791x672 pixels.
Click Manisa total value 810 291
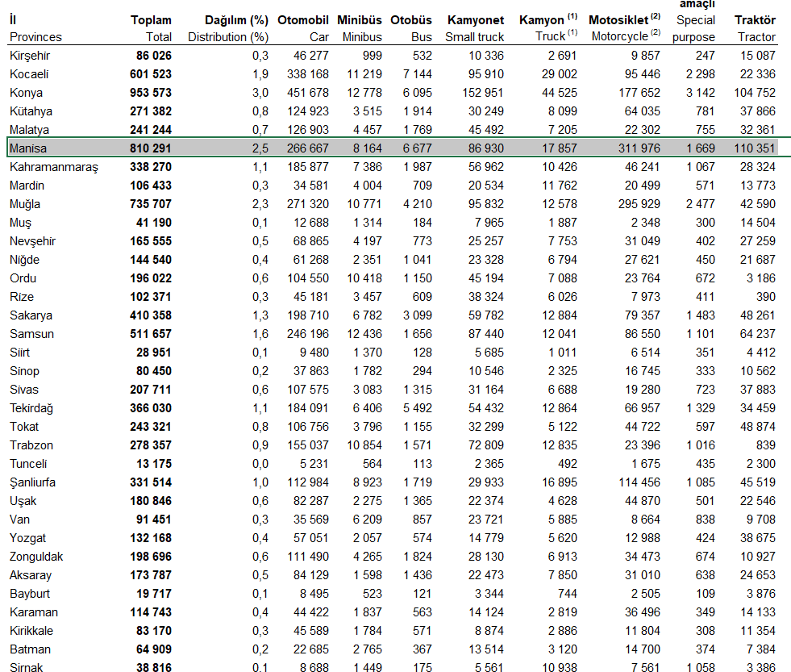tap(150, 148)
